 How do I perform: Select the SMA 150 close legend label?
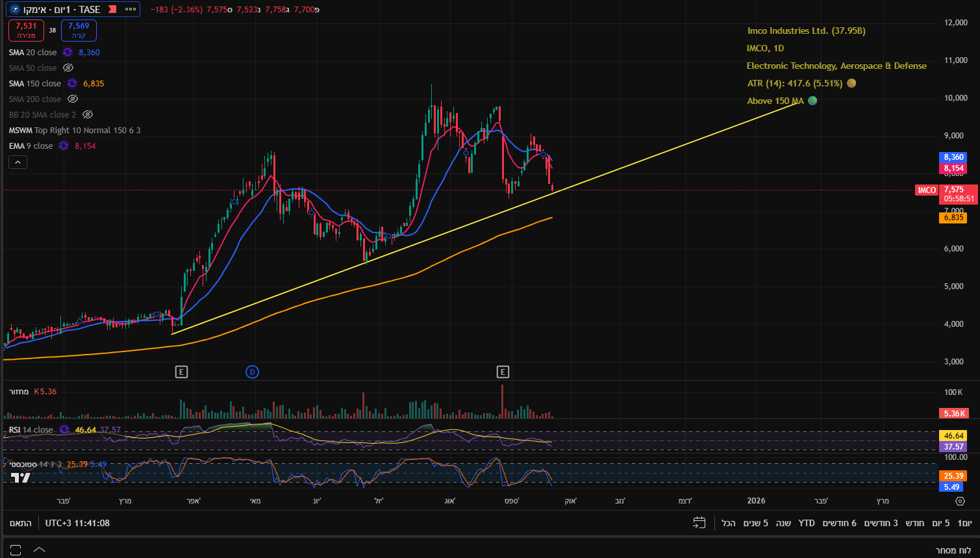[x=35, y=84]
